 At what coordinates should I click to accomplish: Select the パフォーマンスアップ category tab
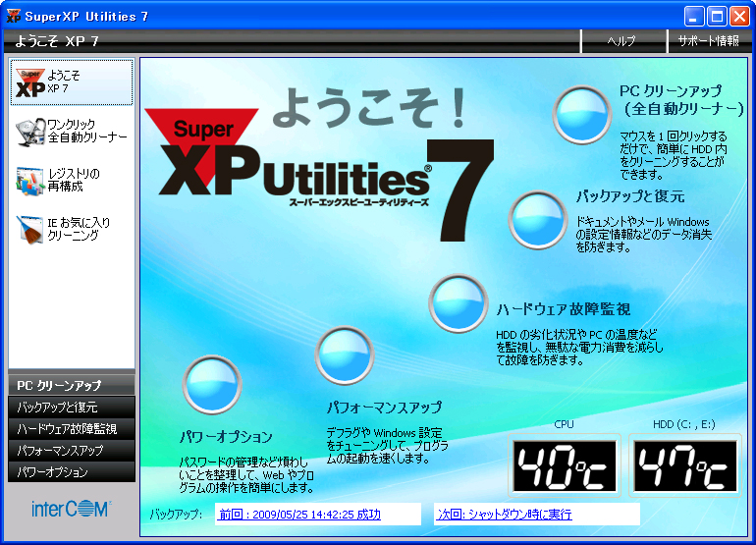click(72, 451)
